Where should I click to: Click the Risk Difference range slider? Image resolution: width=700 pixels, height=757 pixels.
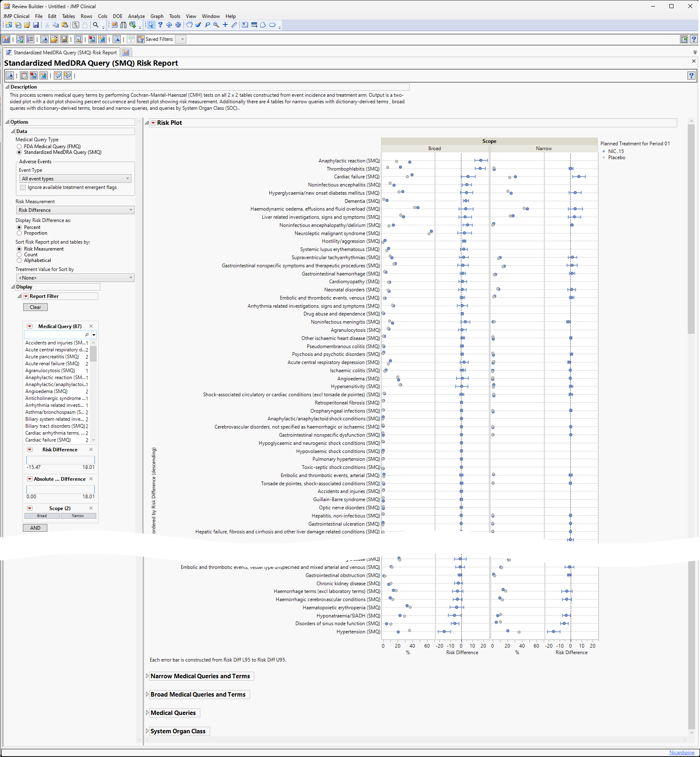click(60, 460)
